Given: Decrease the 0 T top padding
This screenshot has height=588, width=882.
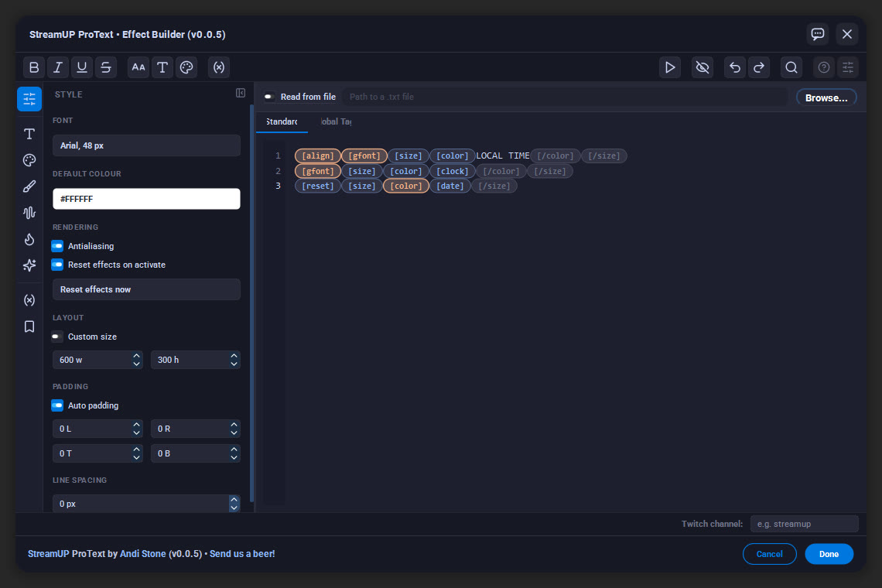Looking at the screenshot, I should pos(136,457).
